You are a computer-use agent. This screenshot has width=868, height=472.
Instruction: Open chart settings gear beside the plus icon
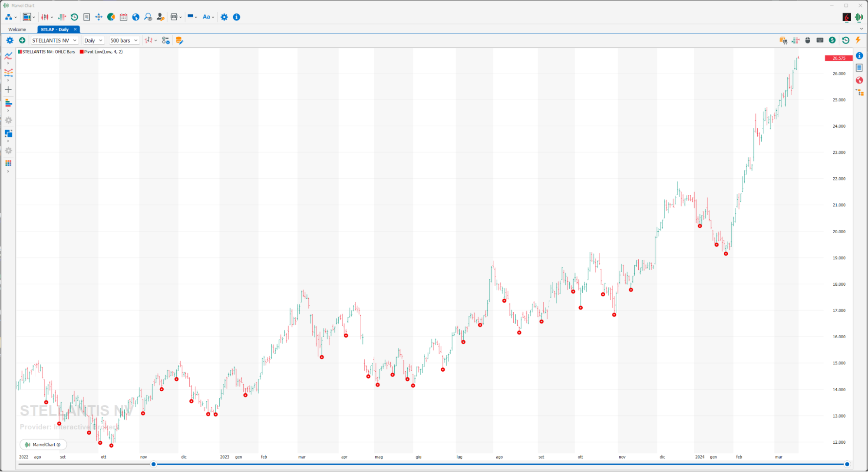[x=10, y=40]
